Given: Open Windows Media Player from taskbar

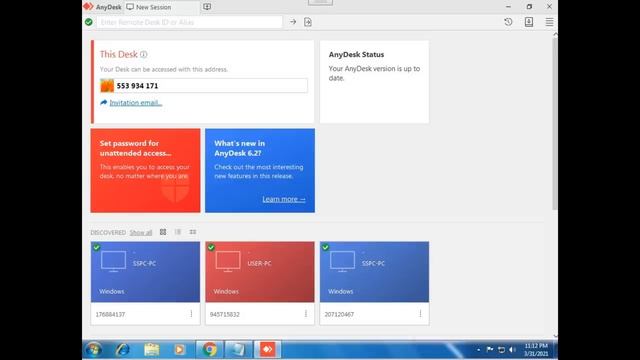Looking at the screenshot, I should (179, 349).
